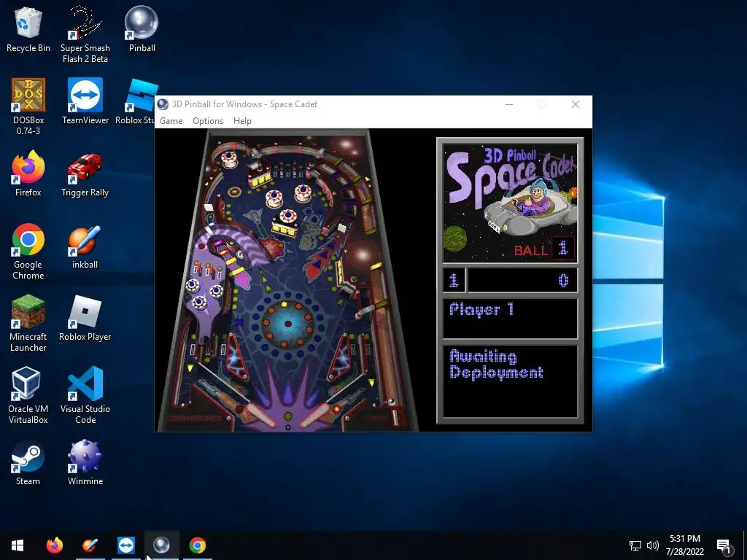The height and width of the screenshot is (560, 747).
Task: Open the inkball desktop shortcut
Action: point(85,246)
